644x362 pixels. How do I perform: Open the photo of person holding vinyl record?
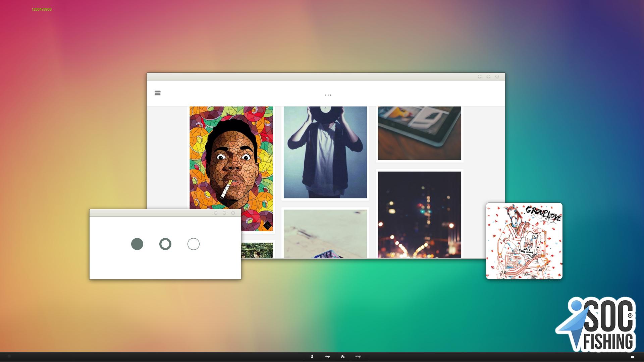tap(325, 152)
